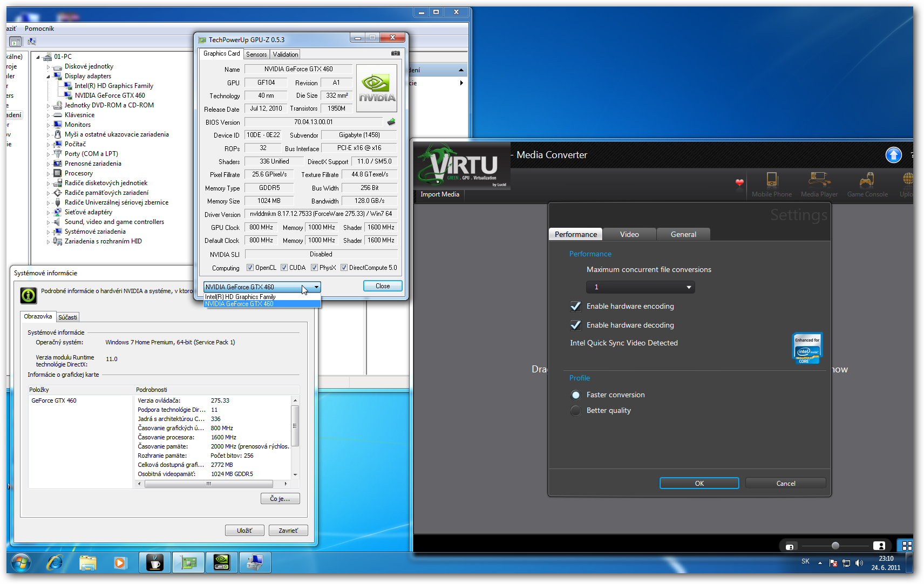Launch Internet Explorer from taskbar

pyautogui.click(x=55, y=563)
